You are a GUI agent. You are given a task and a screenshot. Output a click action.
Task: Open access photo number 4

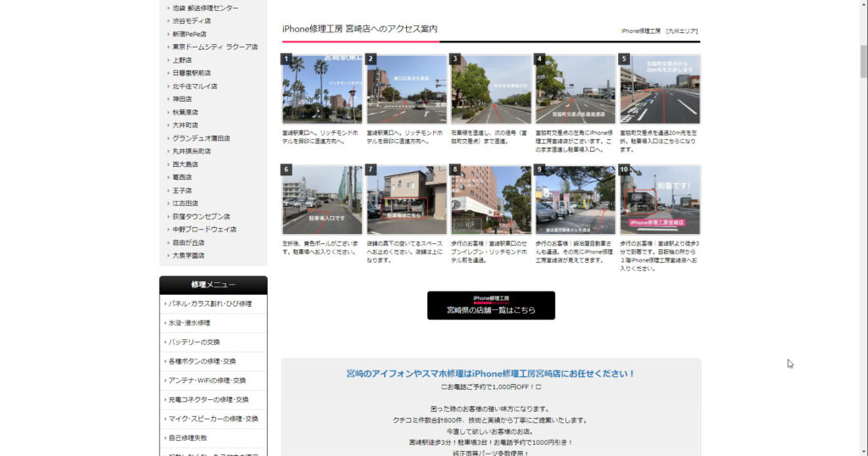576,88
